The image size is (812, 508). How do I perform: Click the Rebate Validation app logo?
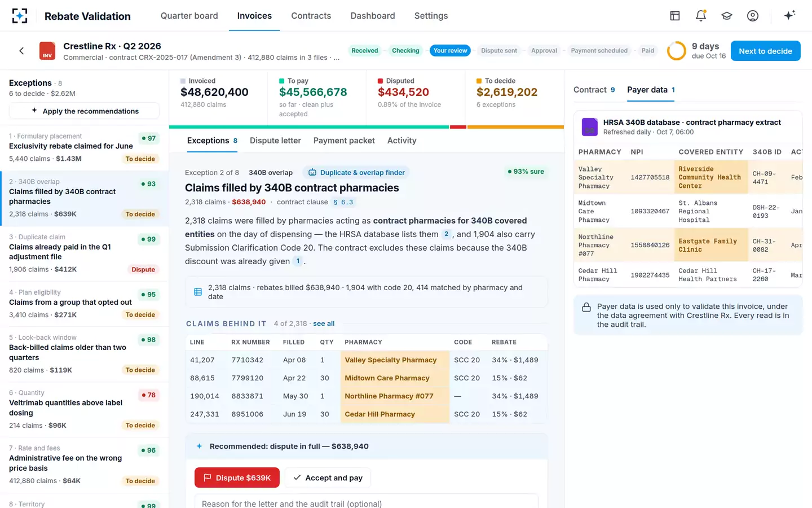click(20, 16)
